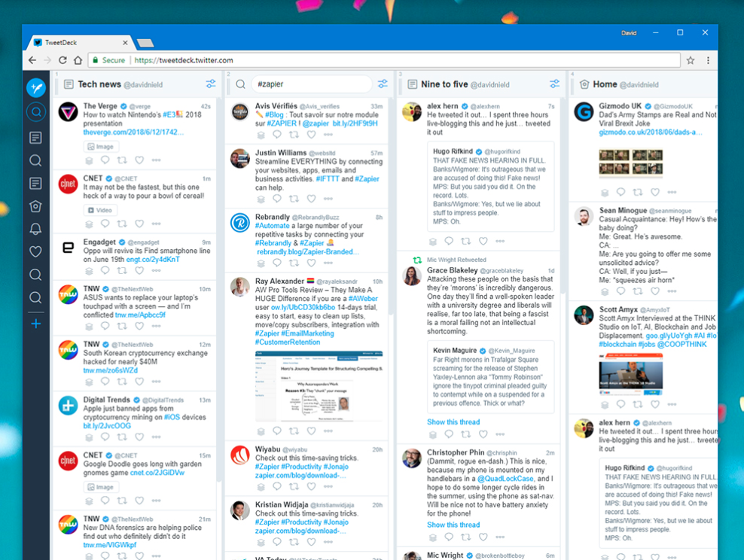
Task: Reply to the Christopher Phin tweet
Action: pos(449,537)
